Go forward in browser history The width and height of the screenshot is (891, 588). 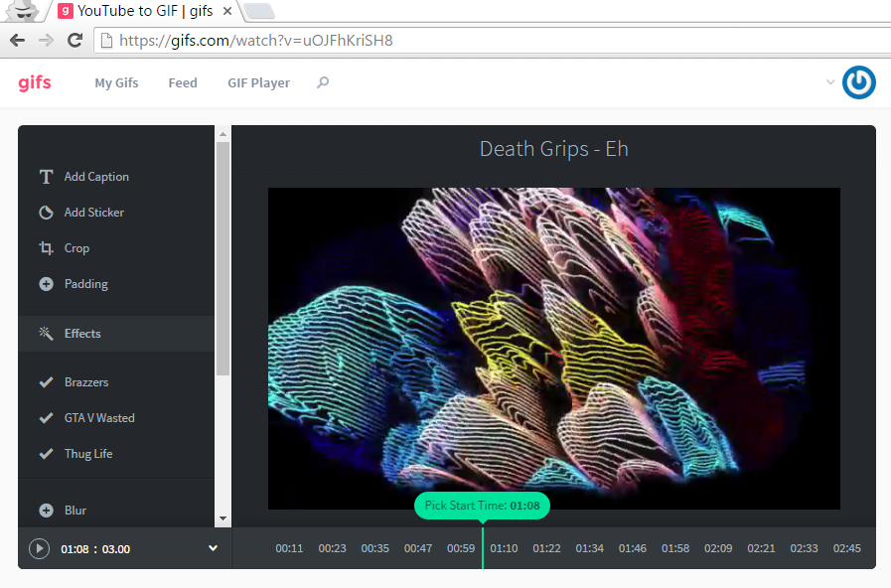click(46, 41)
